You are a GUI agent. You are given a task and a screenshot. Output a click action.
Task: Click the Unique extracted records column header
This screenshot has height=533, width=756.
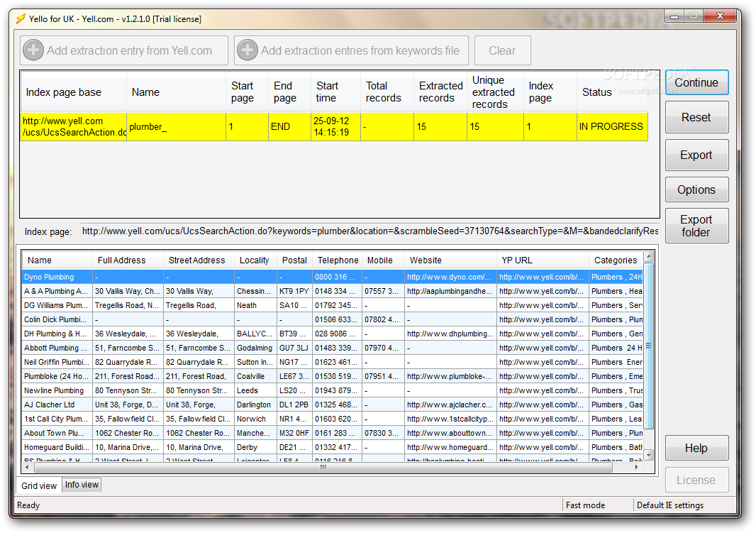coord(495,92)
